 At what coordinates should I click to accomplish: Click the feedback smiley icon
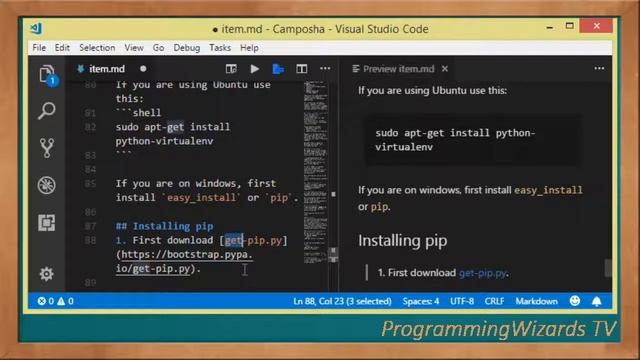tap(575, 301)
